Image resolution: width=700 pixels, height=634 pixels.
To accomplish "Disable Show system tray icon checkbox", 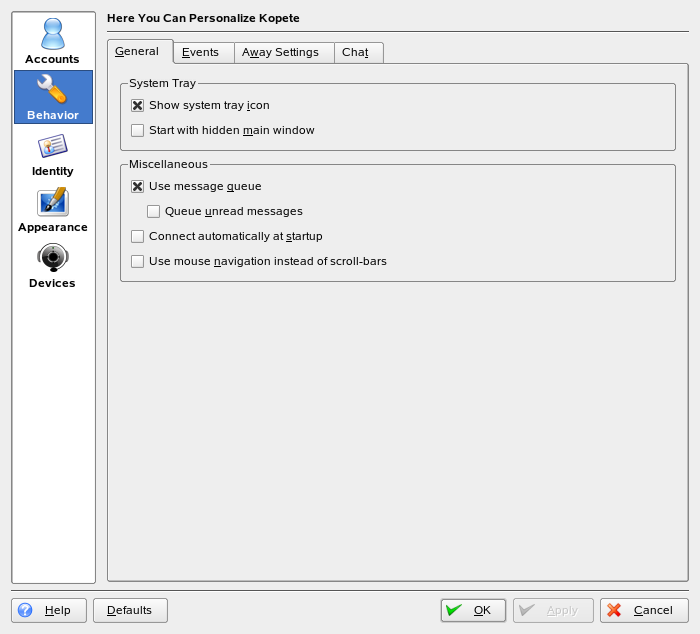I will [138, 105].
